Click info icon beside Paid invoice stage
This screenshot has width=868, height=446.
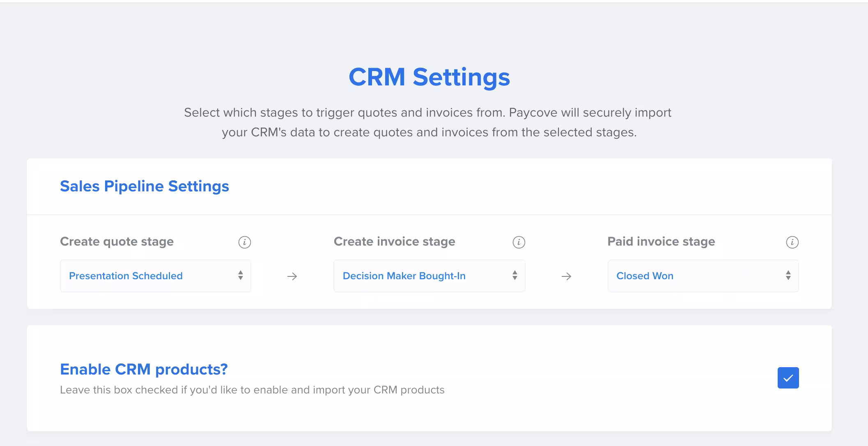(792, 242)
